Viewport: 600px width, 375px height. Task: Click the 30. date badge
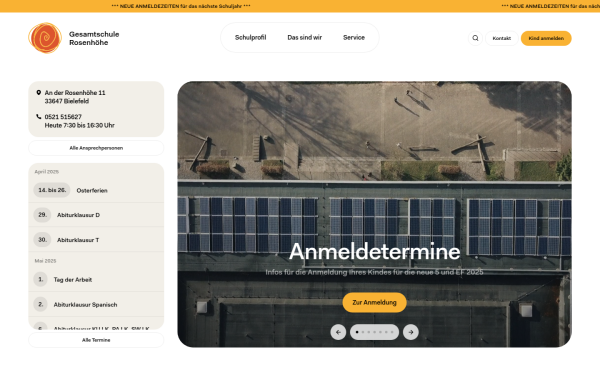coord(42,240)
